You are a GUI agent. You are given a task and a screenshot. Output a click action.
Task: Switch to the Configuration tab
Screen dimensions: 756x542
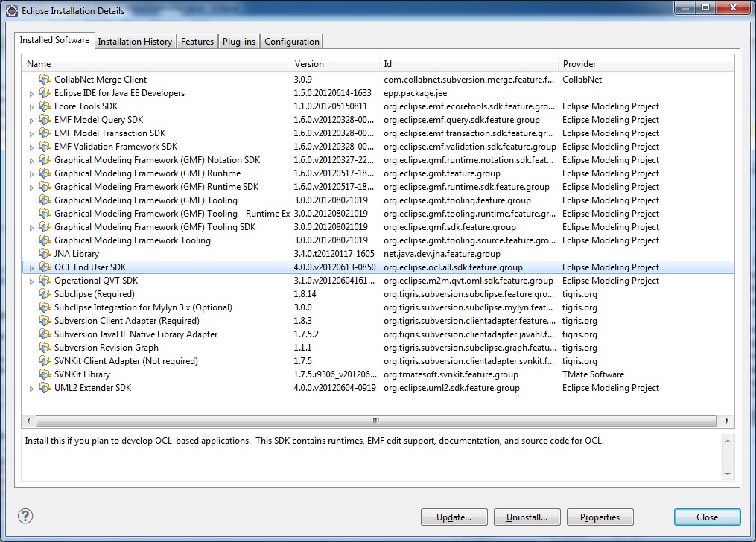click(292, 42)
